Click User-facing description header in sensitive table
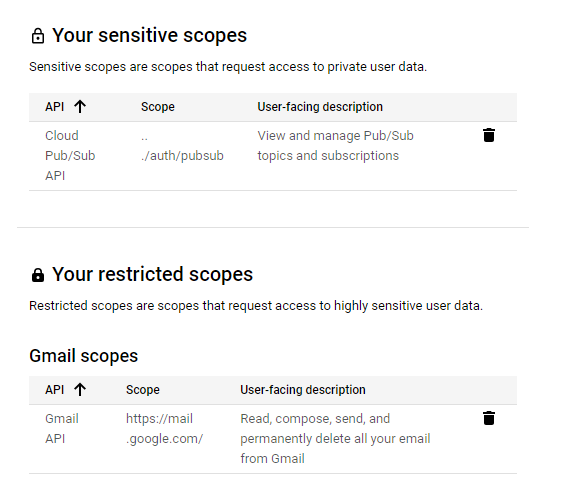Screen dimensions: 566x484 (x=320, y=107)
